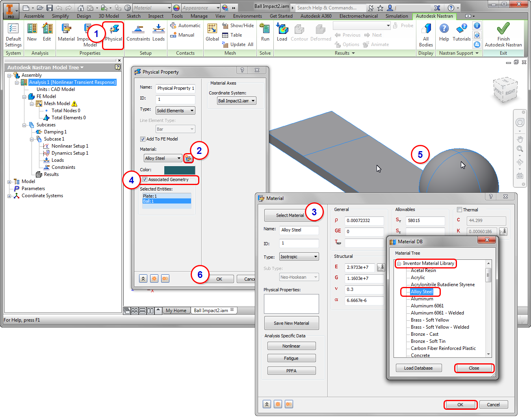Screen dimensions: 531x420
Task: Create a New analysis from the ribbon
Action: tap(32, 32)
